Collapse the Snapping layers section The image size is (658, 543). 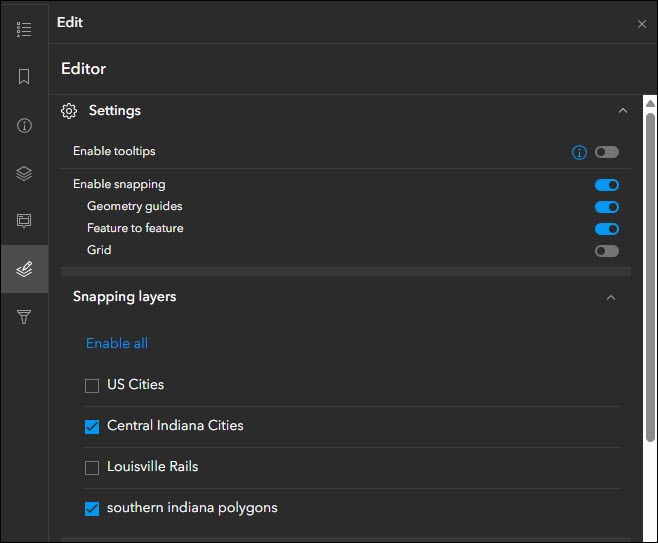(611, 297)
